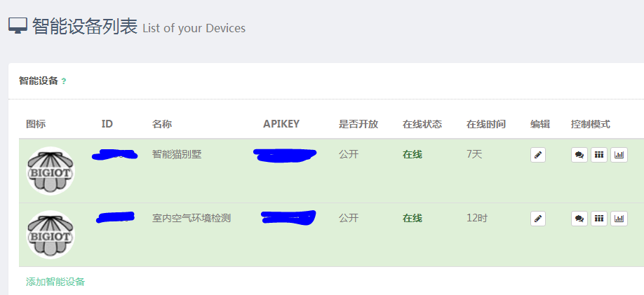Click the green question mark help icon
The image size is (644, 295).
(63, 81)
